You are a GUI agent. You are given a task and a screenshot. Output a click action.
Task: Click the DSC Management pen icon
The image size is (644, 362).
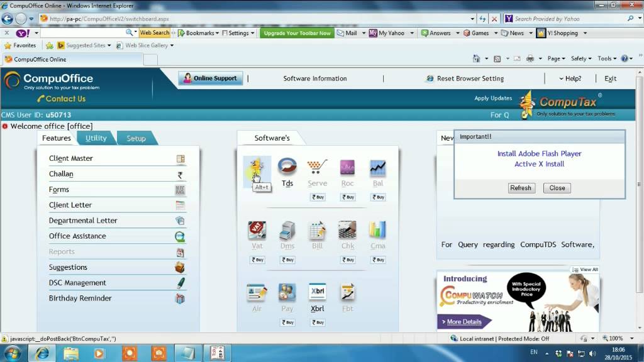(180, 283)
